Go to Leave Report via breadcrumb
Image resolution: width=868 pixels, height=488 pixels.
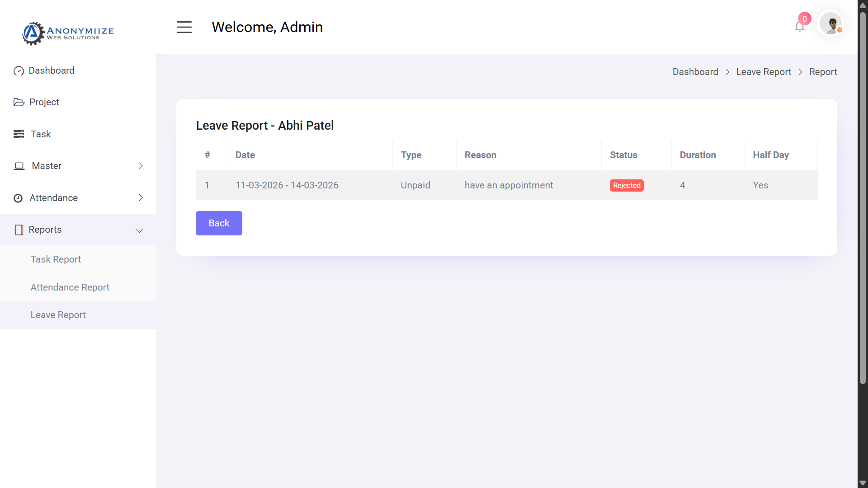[763, 72]
